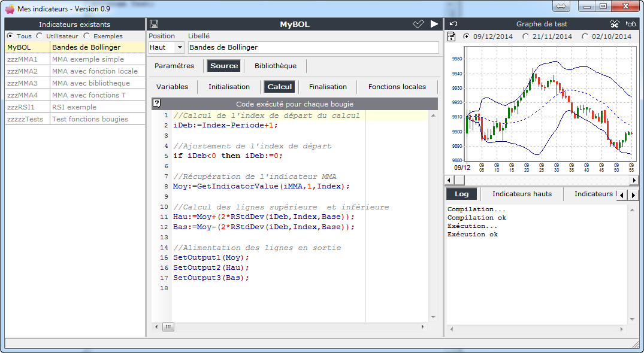The image size is (644, 353).
Task: Open the Variables code tab
Action: click(172, 87)
